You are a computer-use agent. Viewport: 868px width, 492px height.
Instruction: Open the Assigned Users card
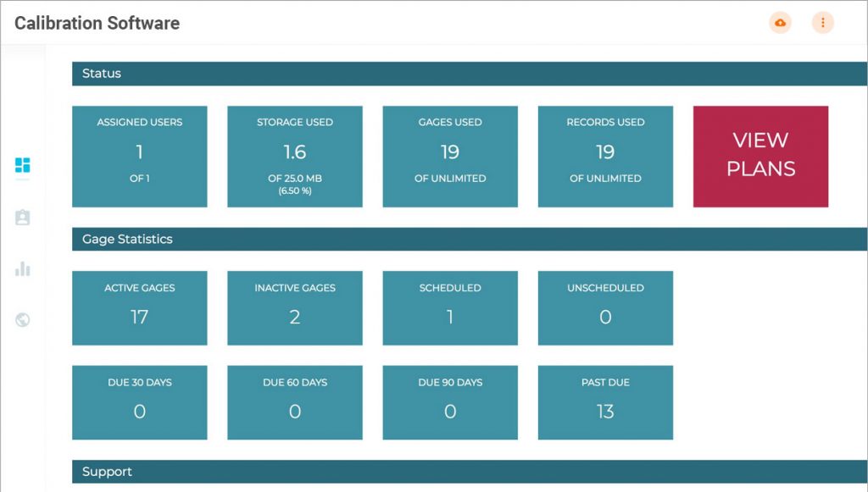139,156
